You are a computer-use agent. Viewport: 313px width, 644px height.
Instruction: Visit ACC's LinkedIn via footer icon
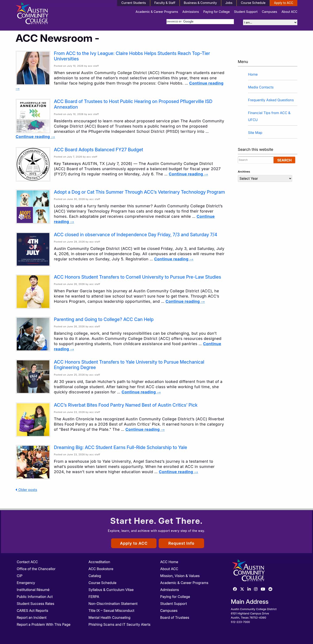[249, 589]
